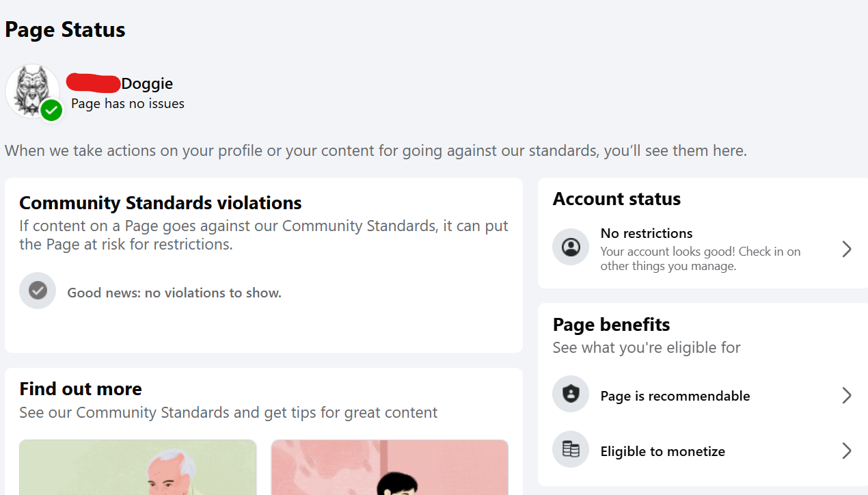Click the Page benefits heading
The height and width of the screenshot is (495, 868).
click(611, 325)
